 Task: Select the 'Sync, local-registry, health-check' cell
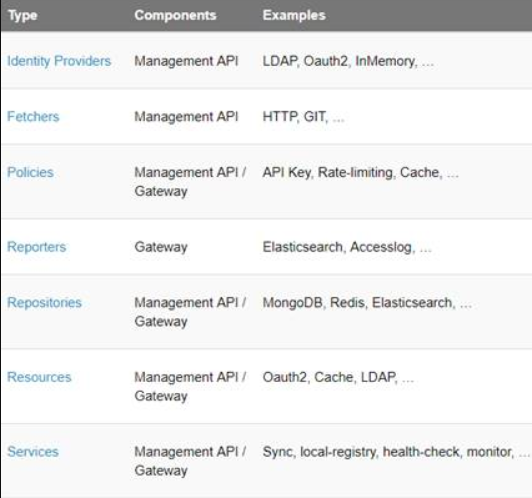click(396, 452)
